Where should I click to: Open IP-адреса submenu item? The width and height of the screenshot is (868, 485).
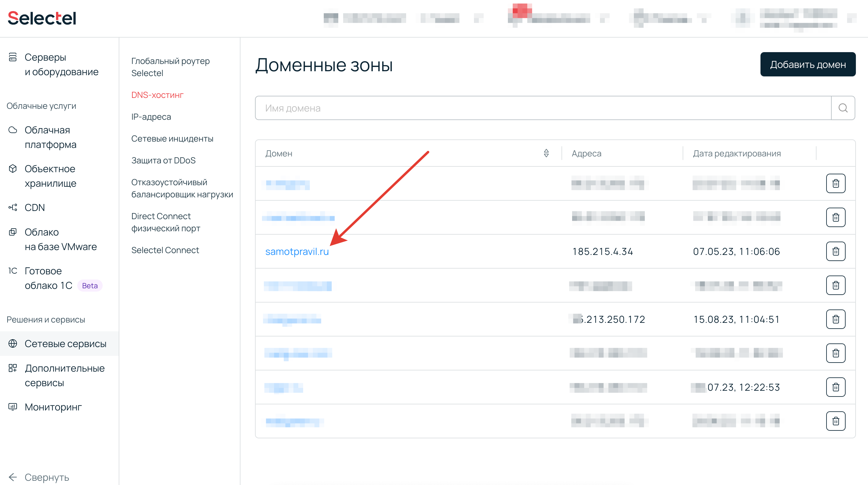(x=151, y=117)
